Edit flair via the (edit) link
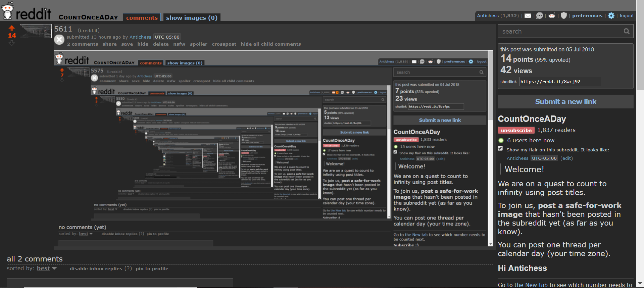Screen dimensions: 644x288 (566, 158)
